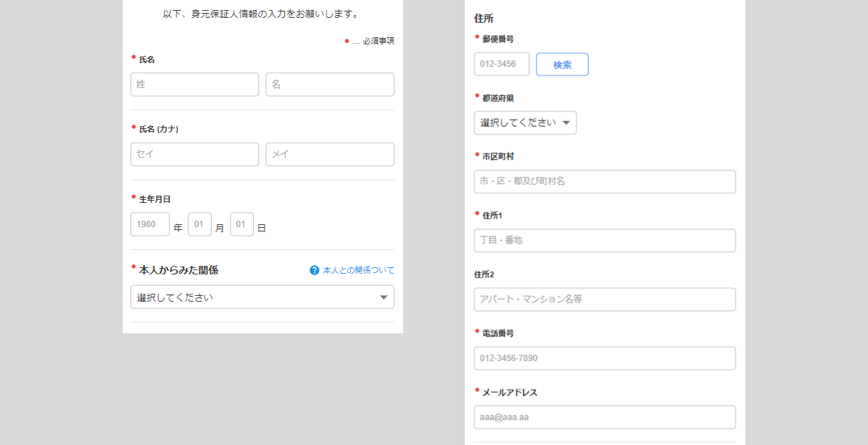Click the blue question mark help icon
This screenshot has width=868, height=445.
pos(314,270)
